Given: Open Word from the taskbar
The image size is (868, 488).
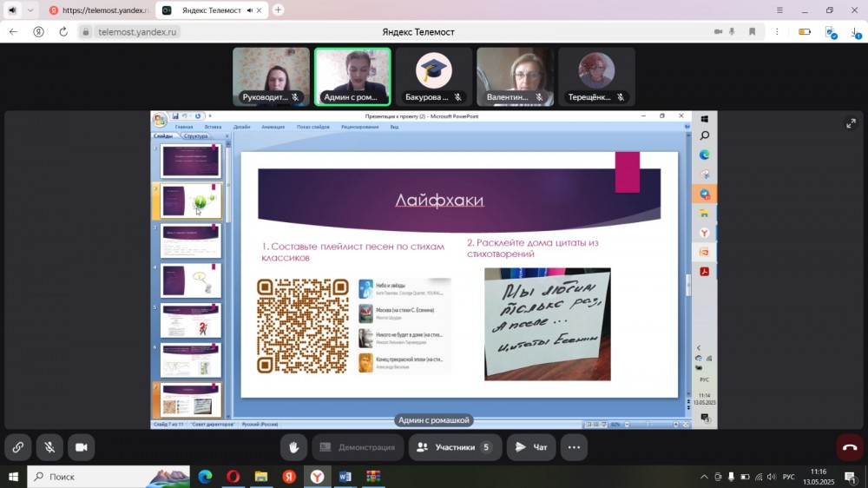Looking at the screenshot, I should click(x=345, y=476).
